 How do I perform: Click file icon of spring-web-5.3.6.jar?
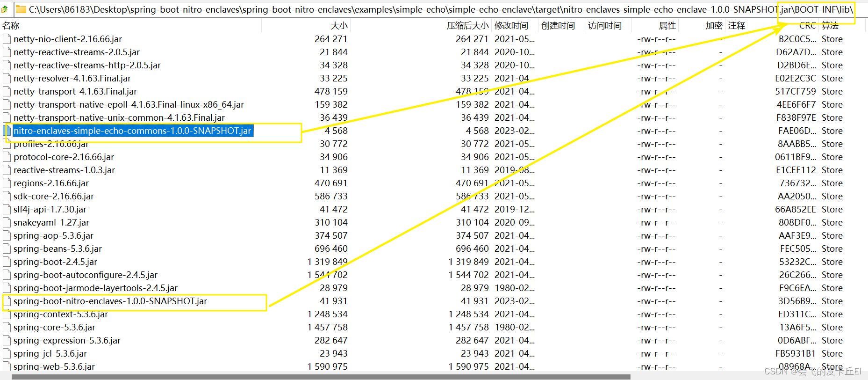pos(7,366)
